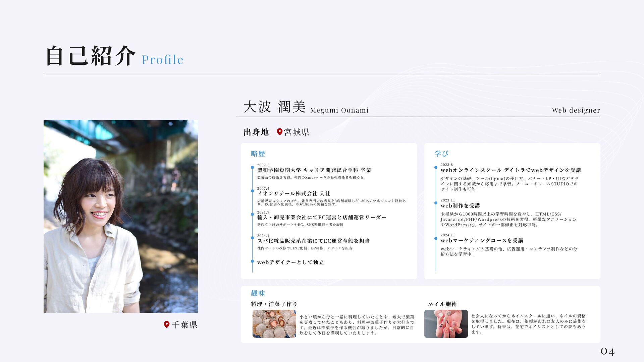This screenshot has height=362, width=644.
Task: Click the blue Profile subtitle
Action: point(162,60)
